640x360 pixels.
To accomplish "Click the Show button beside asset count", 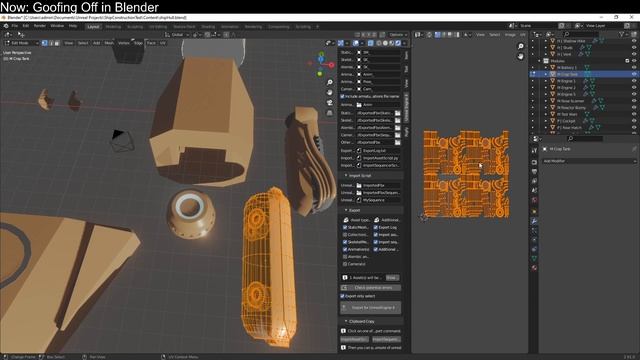I will click(392, 278).
